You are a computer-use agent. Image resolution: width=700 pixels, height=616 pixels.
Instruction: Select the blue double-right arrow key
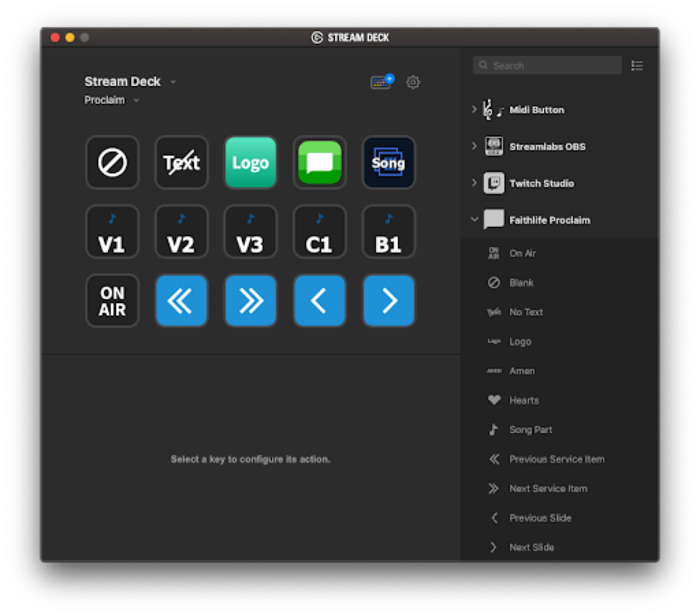(x=250, y=300)
